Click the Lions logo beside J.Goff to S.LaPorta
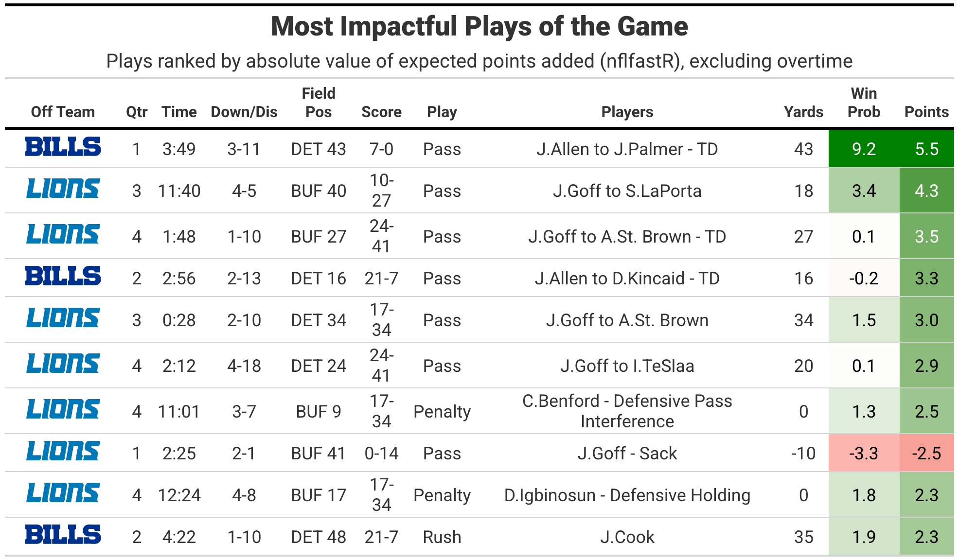 tap(63, 189)
